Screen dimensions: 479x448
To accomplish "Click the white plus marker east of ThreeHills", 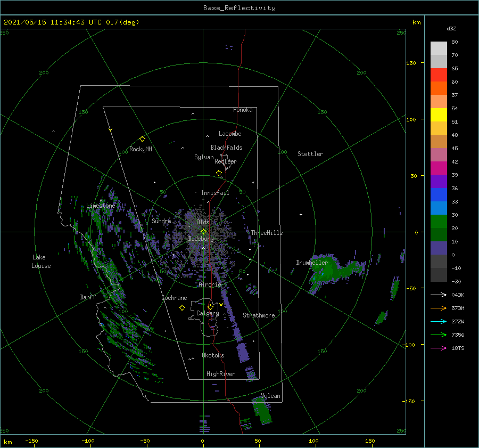I will point(301,214).
